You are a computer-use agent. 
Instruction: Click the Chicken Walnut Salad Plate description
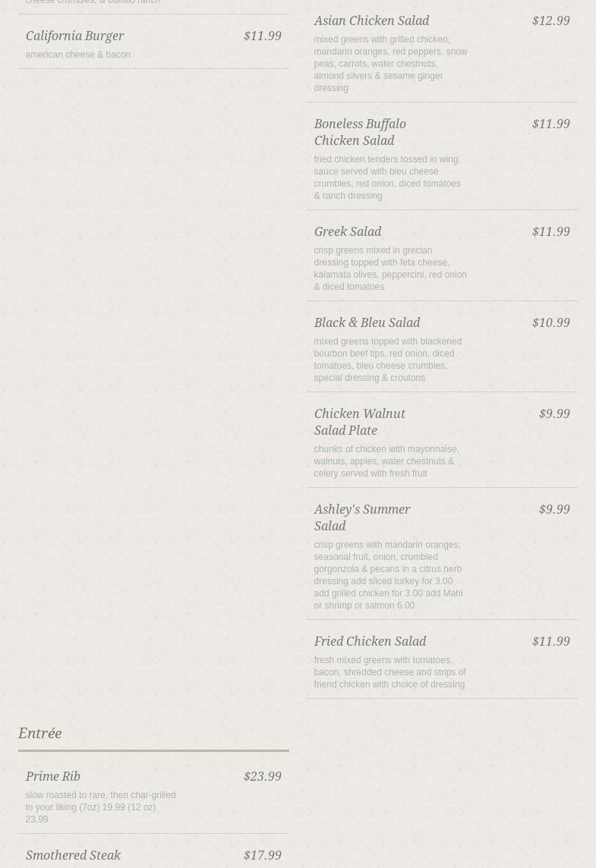click(x=386, y=461)
